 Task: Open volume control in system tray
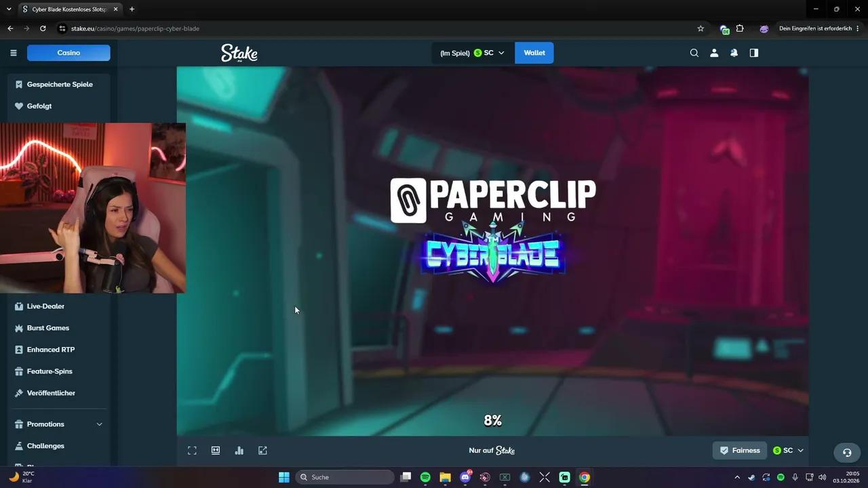(x=822, y=477)
